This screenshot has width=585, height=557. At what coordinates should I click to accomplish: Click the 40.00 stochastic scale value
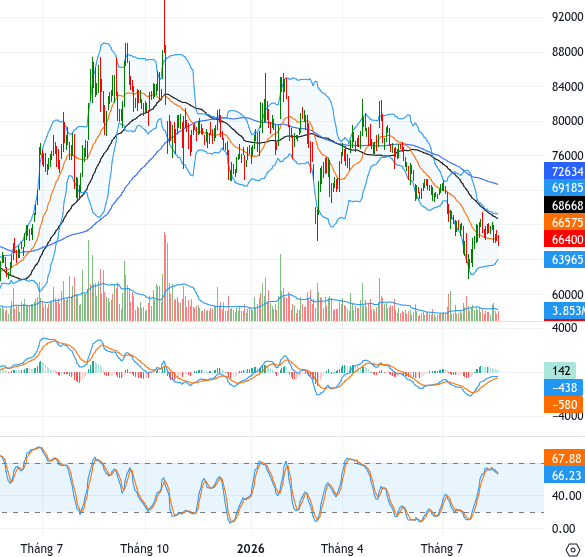pyautogui.click(x=566, y=496)
